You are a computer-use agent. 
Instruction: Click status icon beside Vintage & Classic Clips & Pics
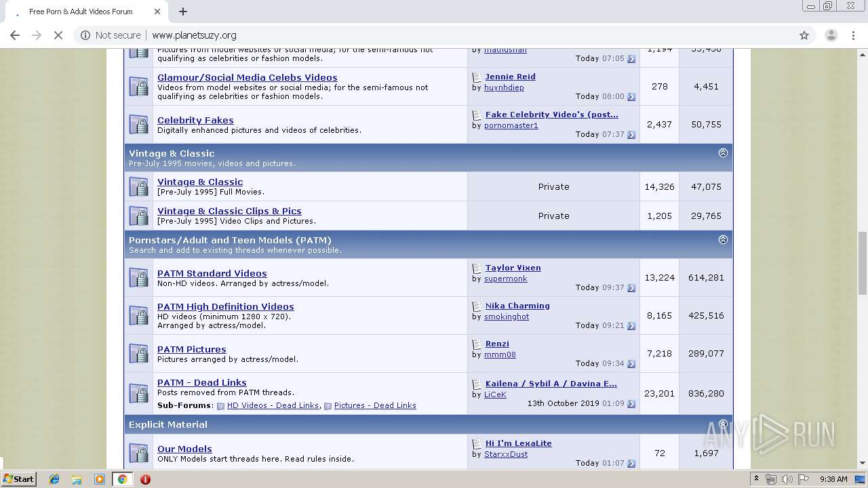(x=139, y=216)
